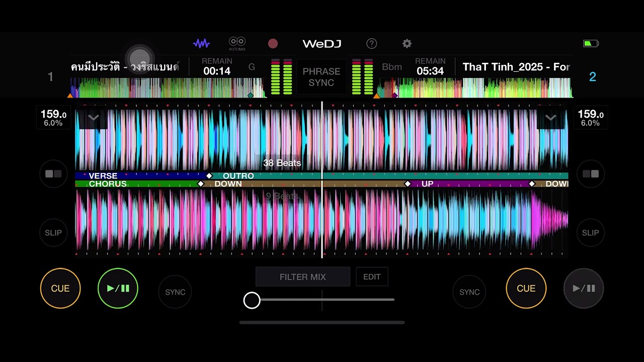
Task: Jump to CHORUS phrase on deck 2
Action: [x=108, y=184]
